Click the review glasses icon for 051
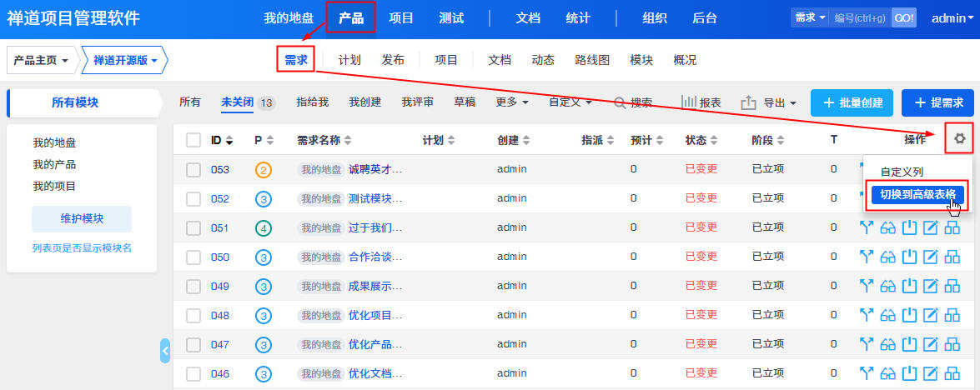This screenshot has height=390, width=980. [887, 227]
